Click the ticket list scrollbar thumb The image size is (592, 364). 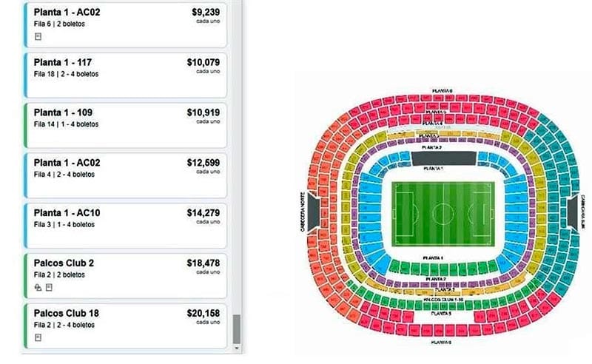coord(236,328)
